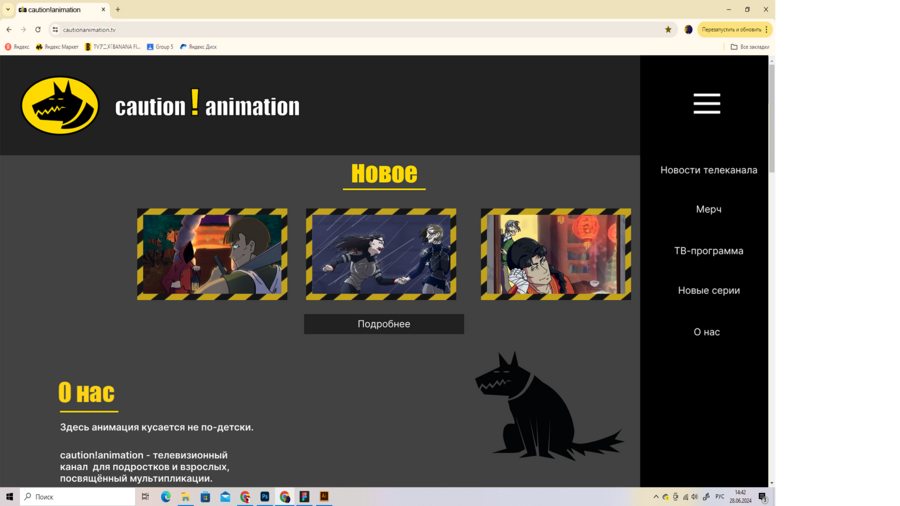The height and width of the screenshot is (506, 900).
Task: Switch the РУС keyboard language indicator
Action: 720,497
